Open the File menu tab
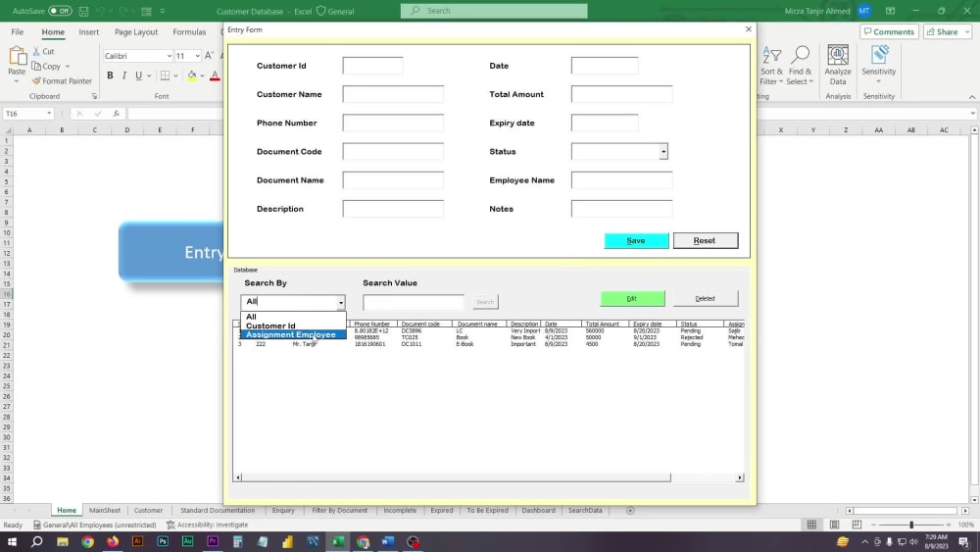 tap(18, 32)
